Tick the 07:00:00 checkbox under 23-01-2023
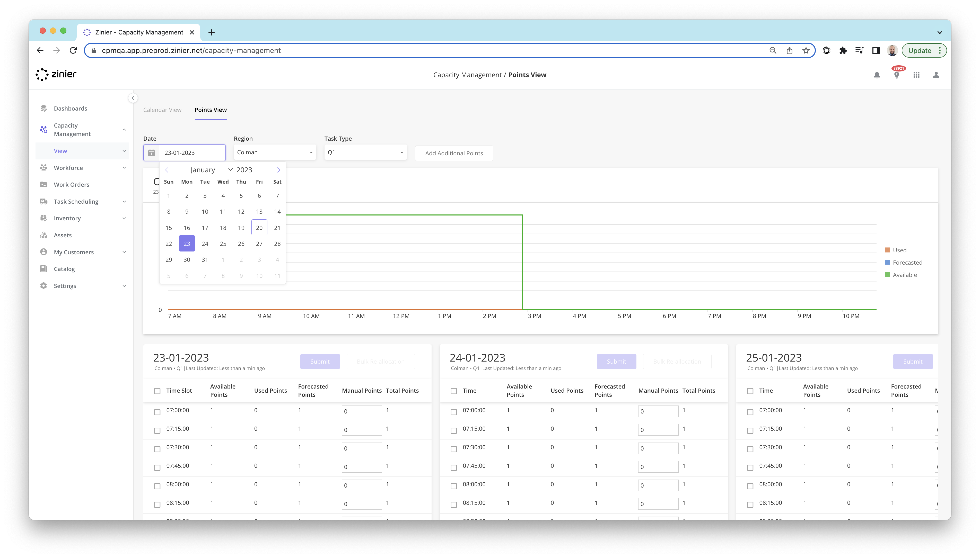Viewport: 980px width, 558px height. [x=157, y=412]
